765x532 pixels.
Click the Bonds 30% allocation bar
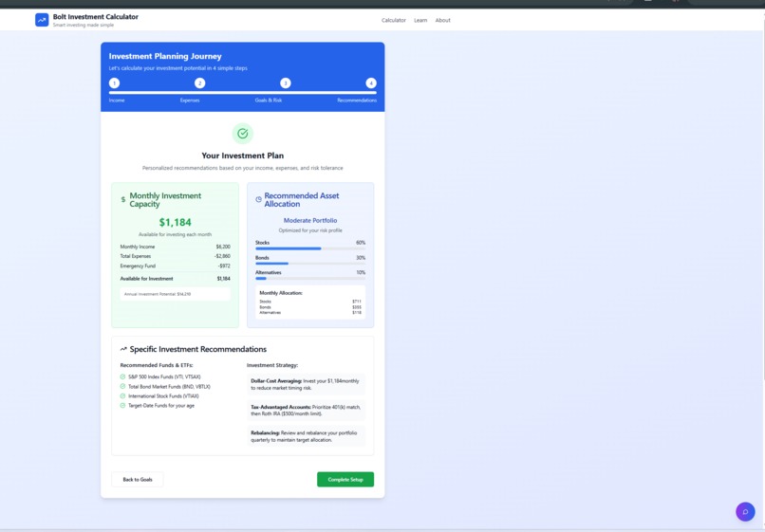click(x=310, y=264)
